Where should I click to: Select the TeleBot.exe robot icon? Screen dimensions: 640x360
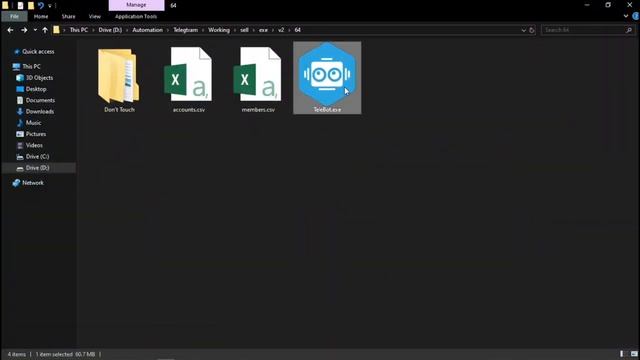[x=327, y=74]
